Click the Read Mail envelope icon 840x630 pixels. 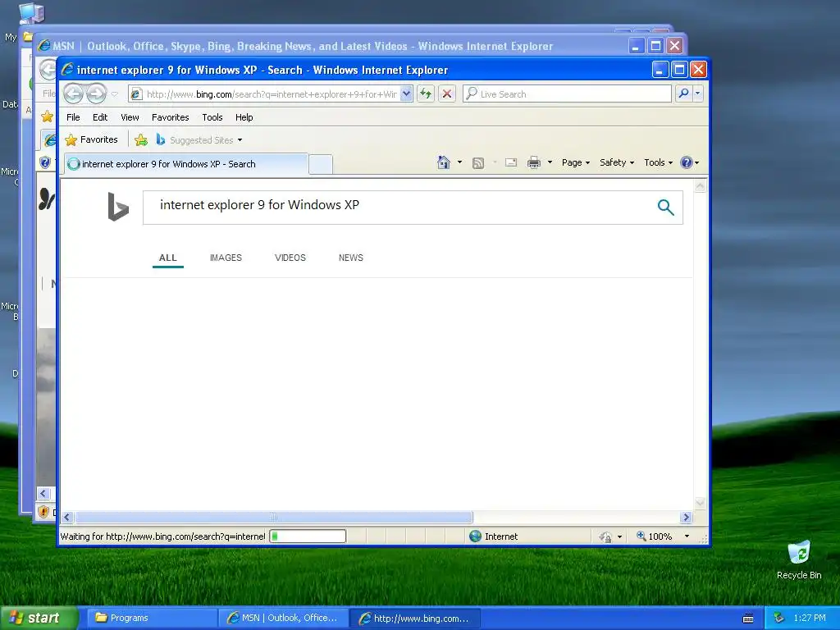pyautogui.click(x=511, y=162)
